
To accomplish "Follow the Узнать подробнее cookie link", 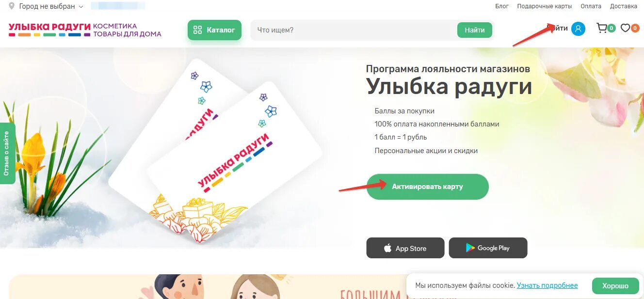I will tap(547, 285).
